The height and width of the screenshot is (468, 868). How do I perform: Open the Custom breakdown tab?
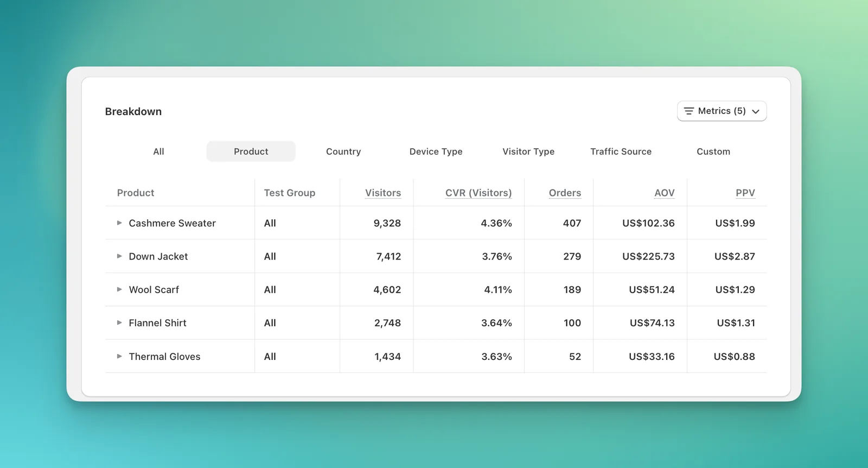713,151
